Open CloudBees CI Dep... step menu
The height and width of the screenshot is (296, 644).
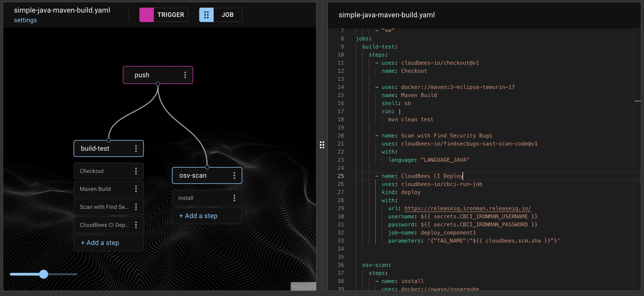point(136,225)
